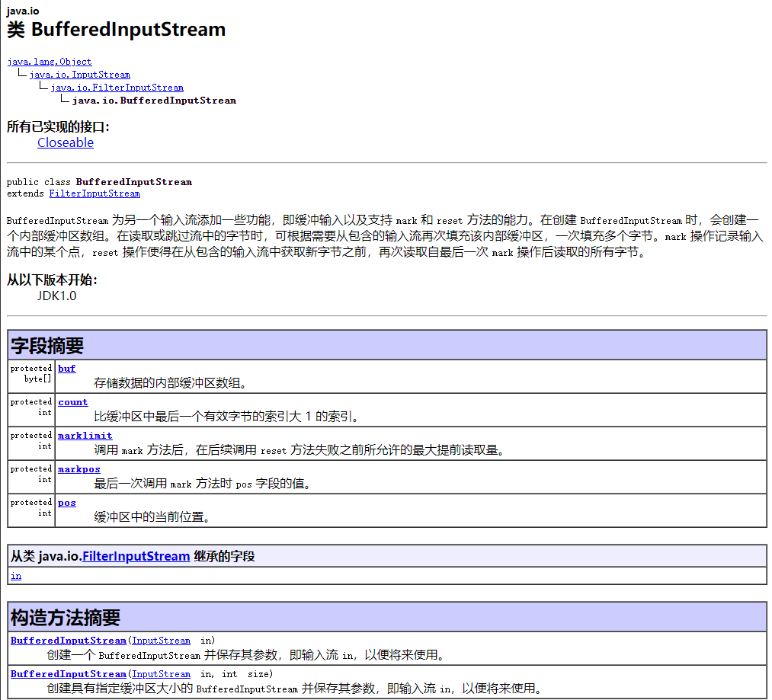Click the 所有已实现的接口 label
Screen dimensions: 772x700
58,127
